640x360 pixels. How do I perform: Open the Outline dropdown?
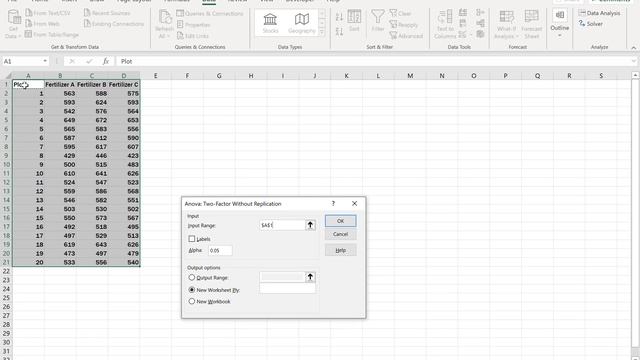(560, 24)
